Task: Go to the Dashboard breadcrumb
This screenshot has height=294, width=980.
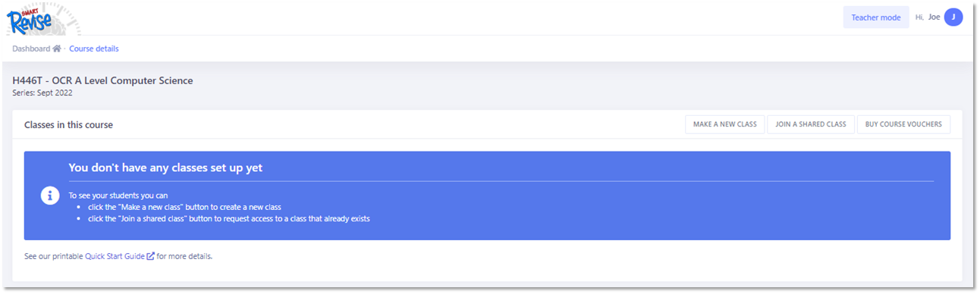Action: click(31, 48)
